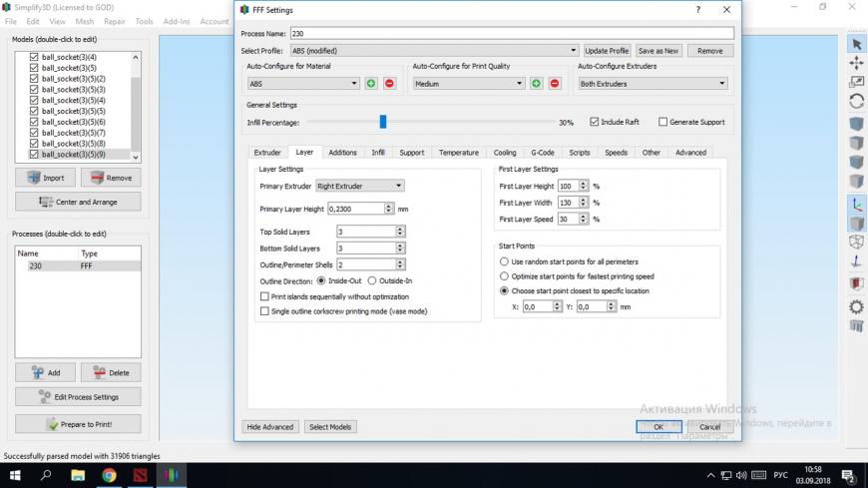Switch to the Infill tab
This screenshot has width=868, height=488.
[378, 153]
